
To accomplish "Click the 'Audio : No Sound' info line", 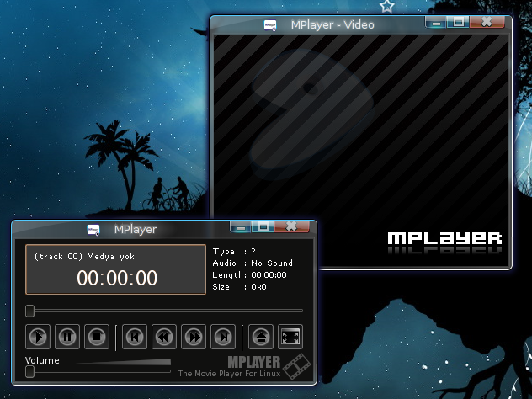I will coord(253,263).
